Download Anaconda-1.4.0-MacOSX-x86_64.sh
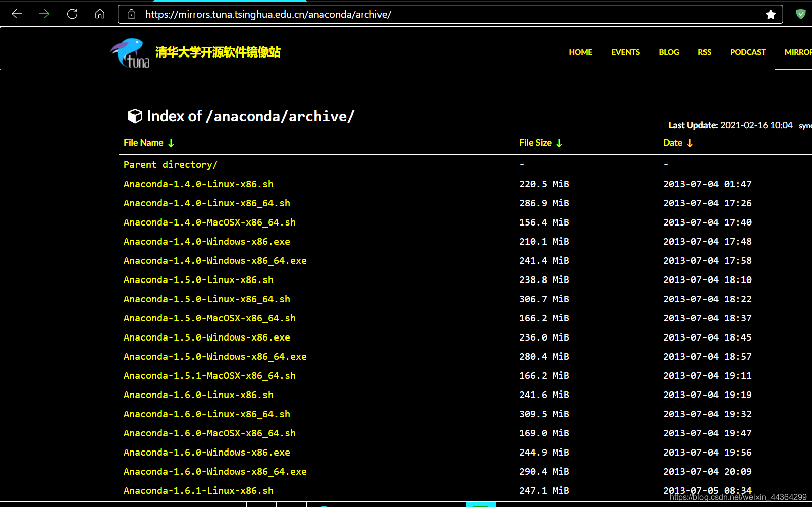 click(x=209, y=222)
